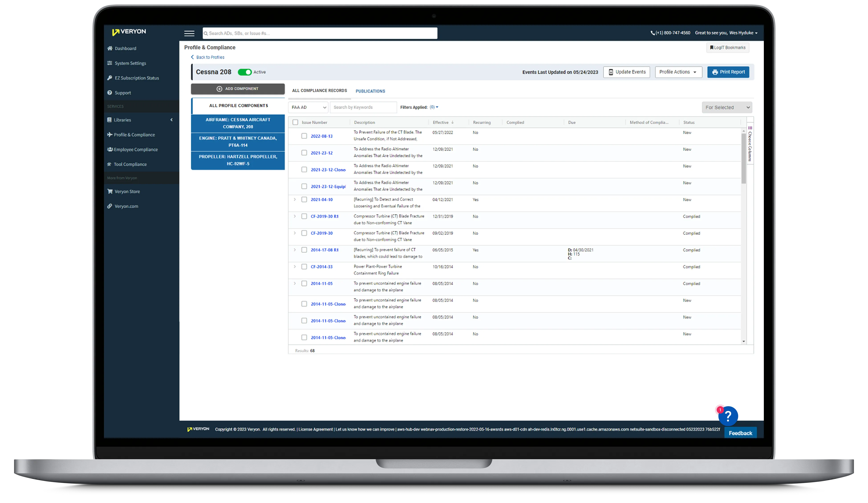Image resolution: width=868 pixels, height=503 pixels.
Task: Expand row CF-2019-30 R1 details
Action: pyautogui.click(x=295, y=216)
